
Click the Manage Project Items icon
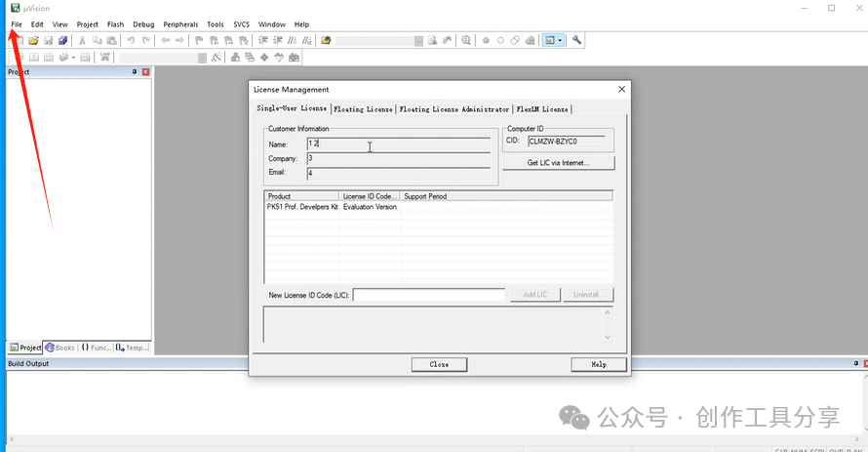(x=235, y=57)
